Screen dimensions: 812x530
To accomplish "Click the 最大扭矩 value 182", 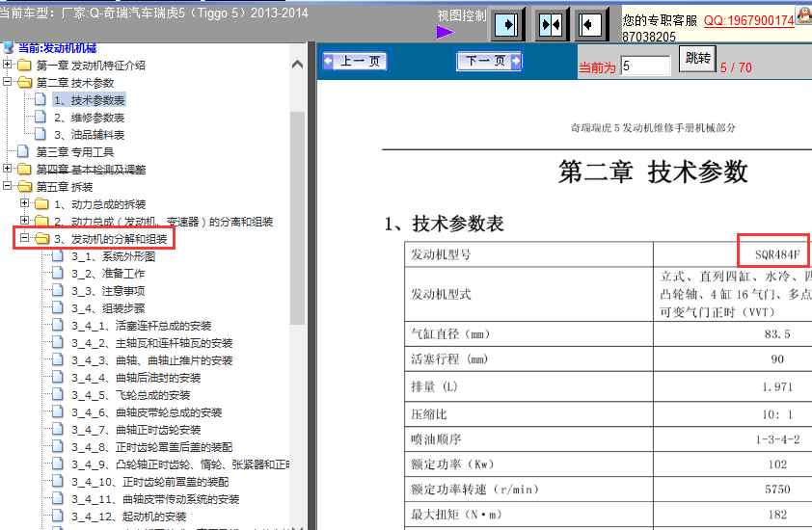I will coord(777,515).
